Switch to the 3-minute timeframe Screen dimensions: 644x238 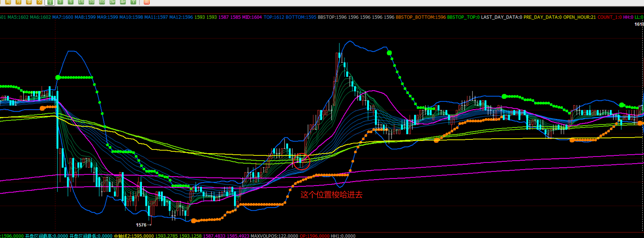[x=60, y=2]
